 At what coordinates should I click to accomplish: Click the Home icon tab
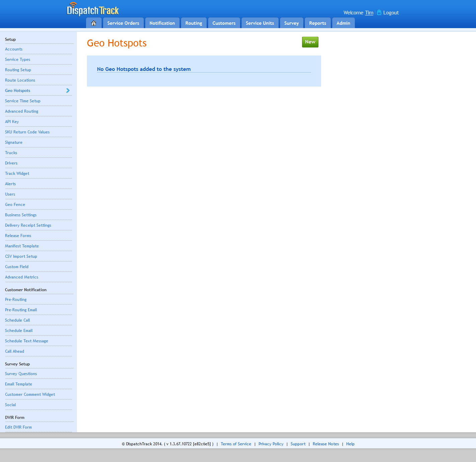[94, 23]
